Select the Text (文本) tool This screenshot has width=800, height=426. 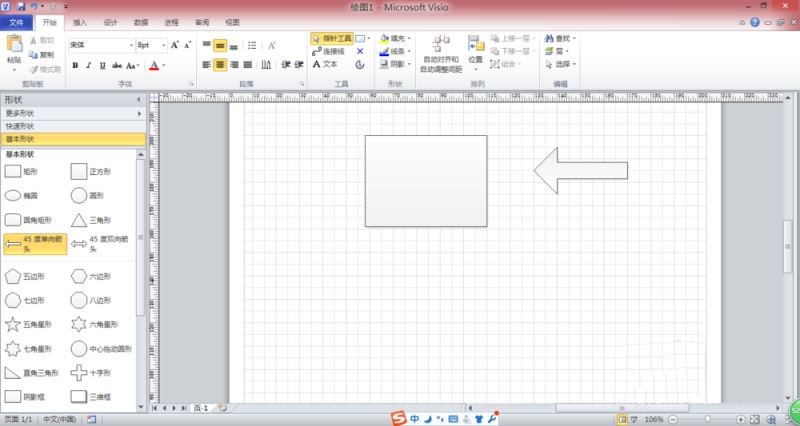(x=325, y=64)
